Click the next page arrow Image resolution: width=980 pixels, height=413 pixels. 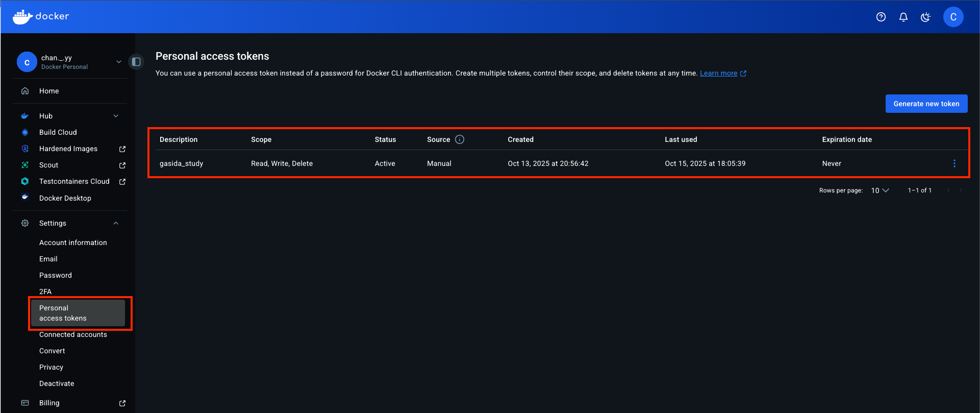(961, 190)
